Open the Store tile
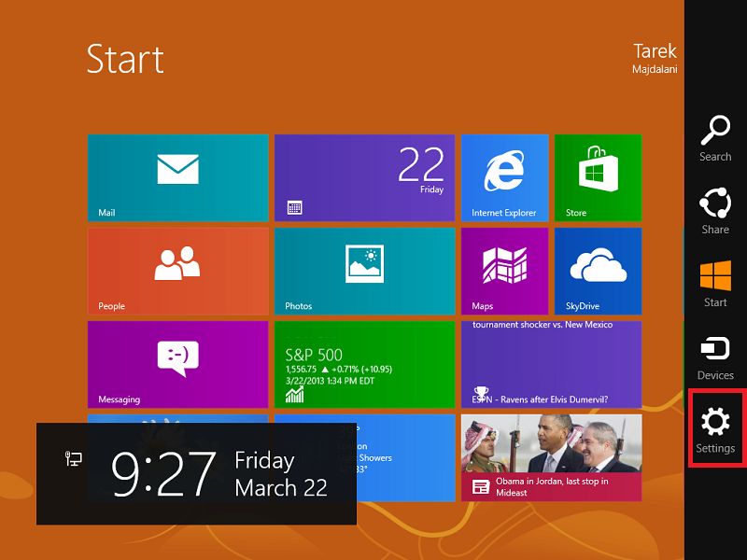Screen dimensions: 747x560 point(598,177)
